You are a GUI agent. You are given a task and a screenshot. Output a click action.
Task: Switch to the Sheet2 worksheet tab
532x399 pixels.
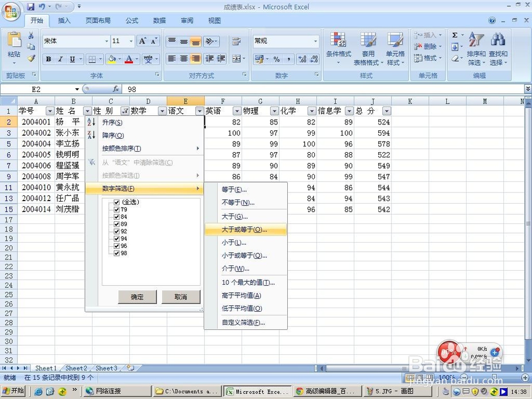[x=76, y=368]
